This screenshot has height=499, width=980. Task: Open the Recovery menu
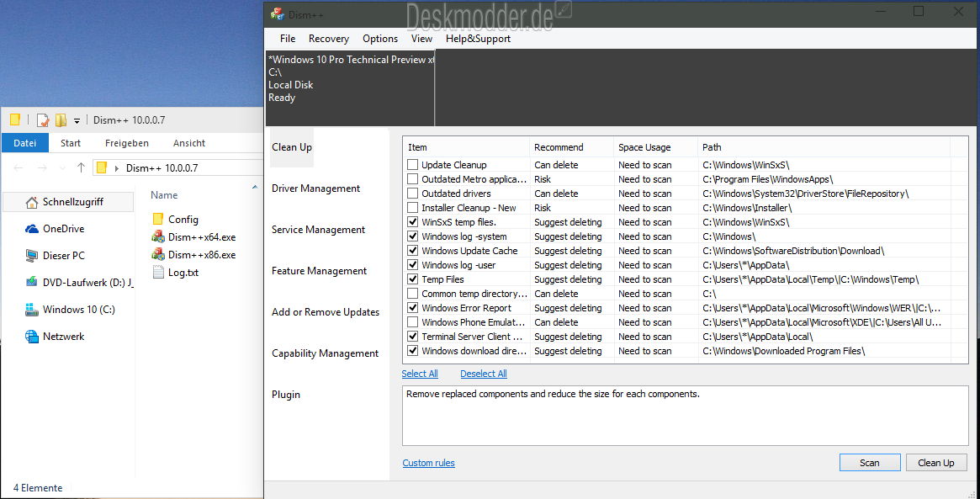click(x=329, y=39)
